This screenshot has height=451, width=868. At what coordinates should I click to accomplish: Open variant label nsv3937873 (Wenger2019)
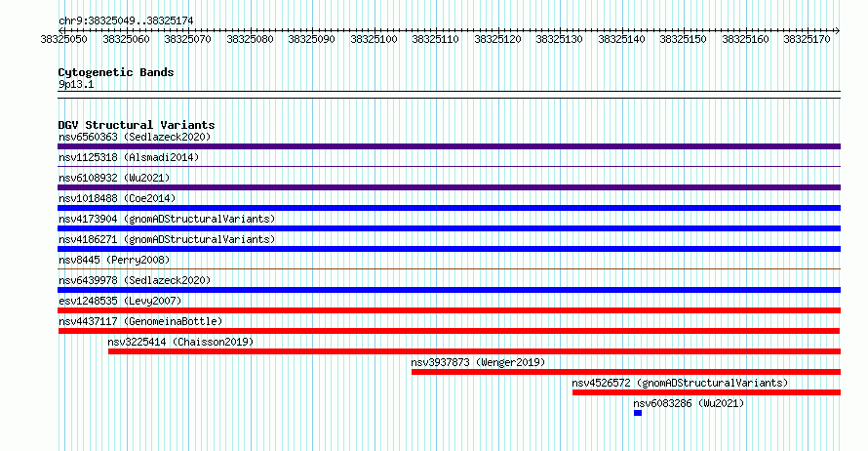pos(478,362)
